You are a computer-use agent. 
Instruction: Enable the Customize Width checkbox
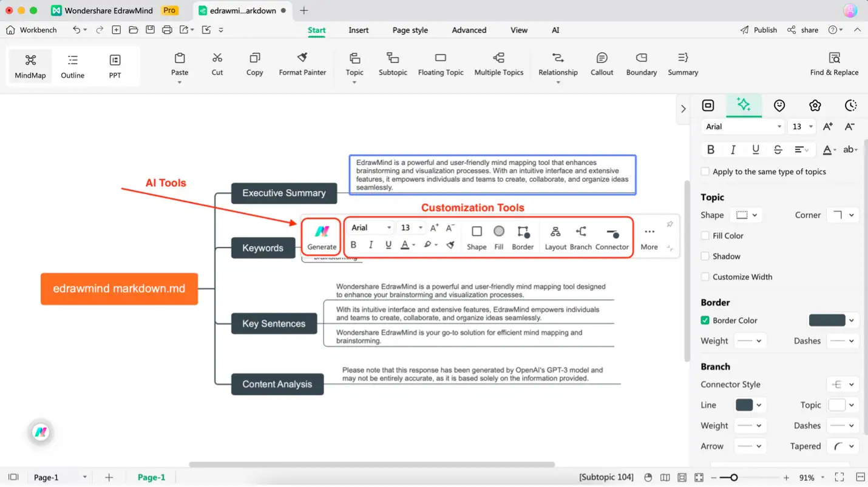tap(705, 277)
